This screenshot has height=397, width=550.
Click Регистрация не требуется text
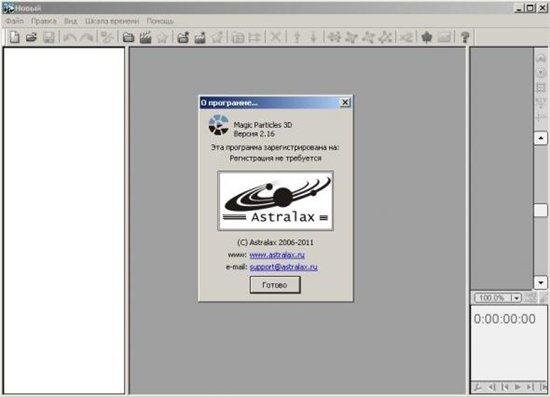[x=275, y=158]
